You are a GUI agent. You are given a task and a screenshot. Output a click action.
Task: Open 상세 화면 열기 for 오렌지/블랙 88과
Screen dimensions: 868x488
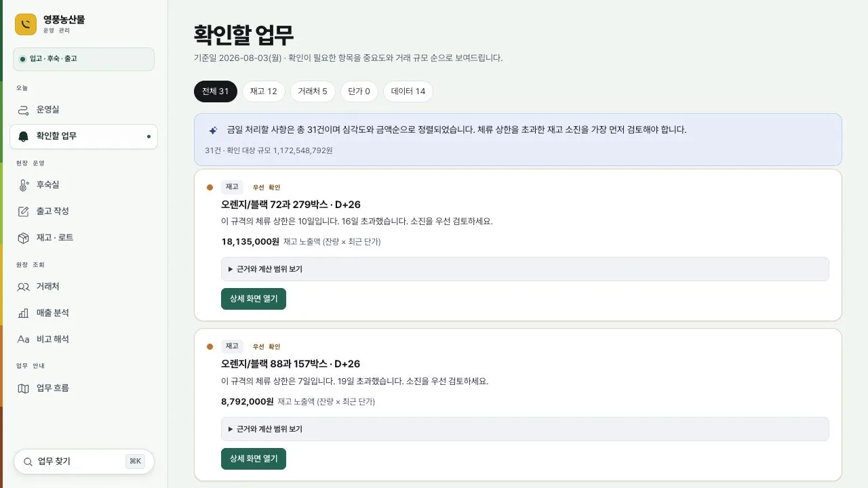pyautogui.click(x=254, y=459)
